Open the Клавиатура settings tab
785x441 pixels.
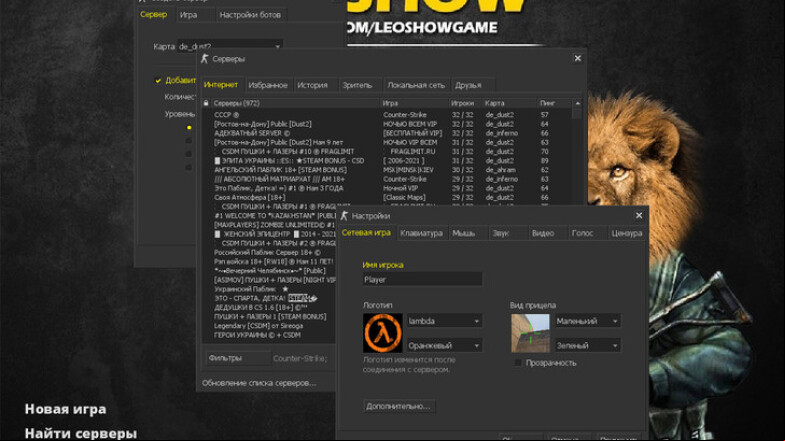point(422,233)
